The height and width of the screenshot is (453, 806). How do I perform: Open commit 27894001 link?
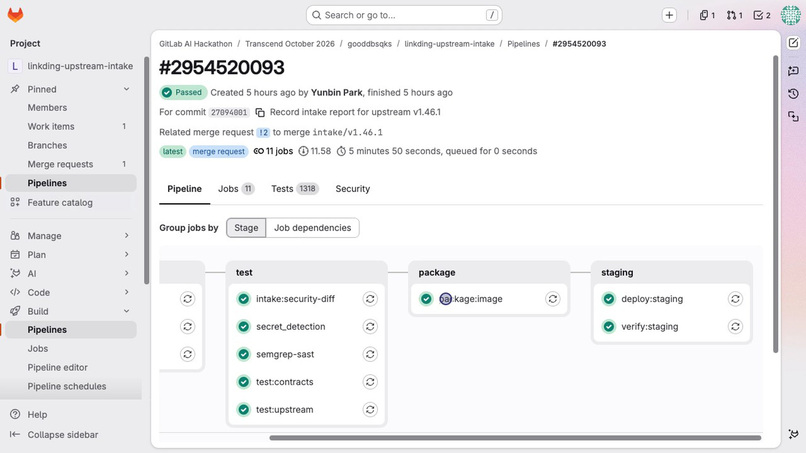click(229, 112)
